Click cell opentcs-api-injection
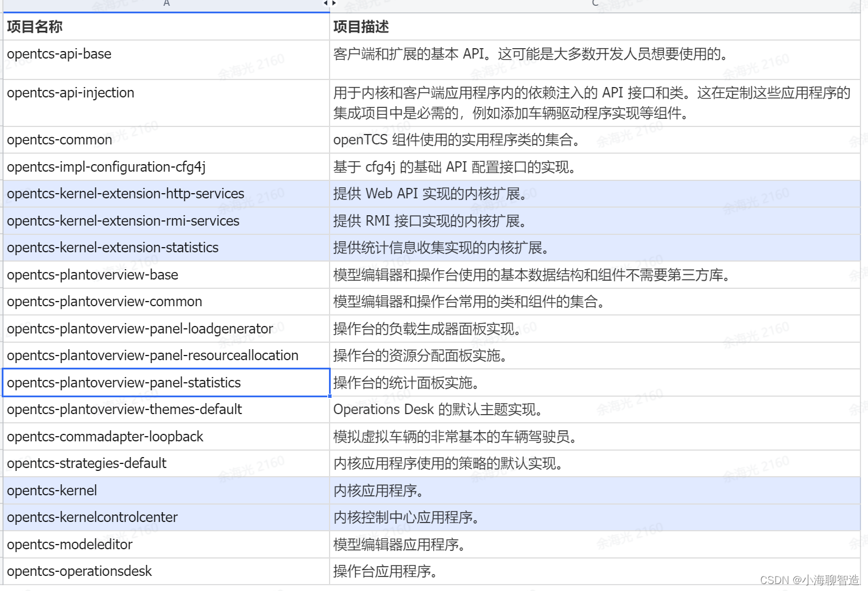 click(x=166, y=103)
